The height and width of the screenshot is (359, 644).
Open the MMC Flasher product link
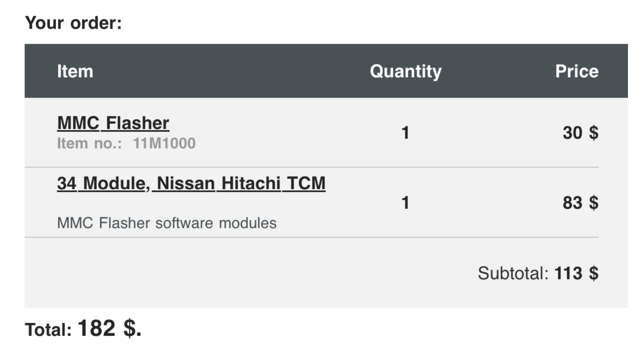point(113,123)
